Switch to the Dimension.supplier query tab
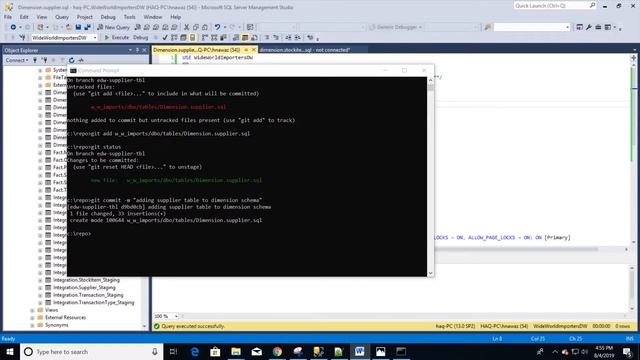The height and width of the screenshot is (360, 640). click(197, 50)
